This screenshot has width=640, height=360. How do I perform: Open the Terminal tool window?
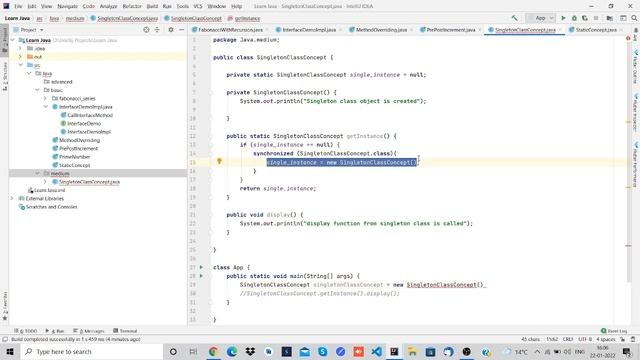[125, 331]
